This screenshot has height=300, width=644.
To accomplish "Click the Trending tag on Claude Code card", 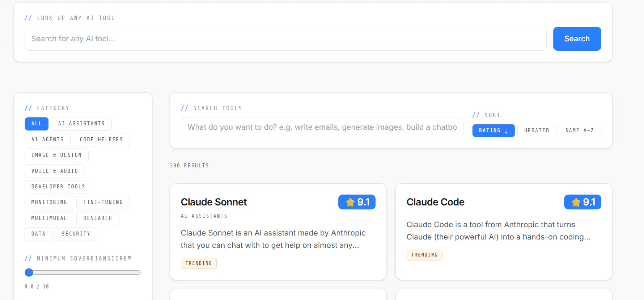I will tap(424, 255).
